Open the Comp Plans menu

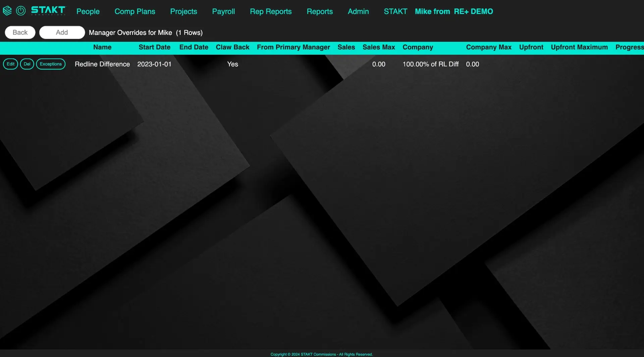(135, 11)
